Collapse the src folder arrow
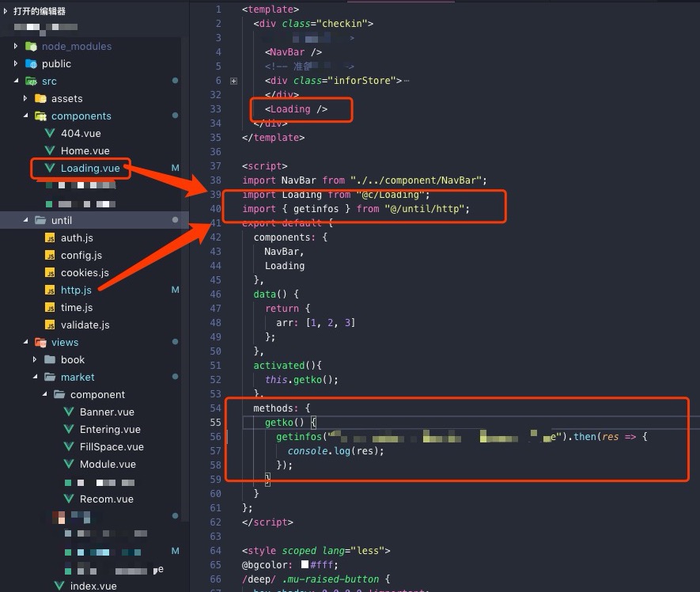Screen dimensions: 700x592 (x=16, y=81)
